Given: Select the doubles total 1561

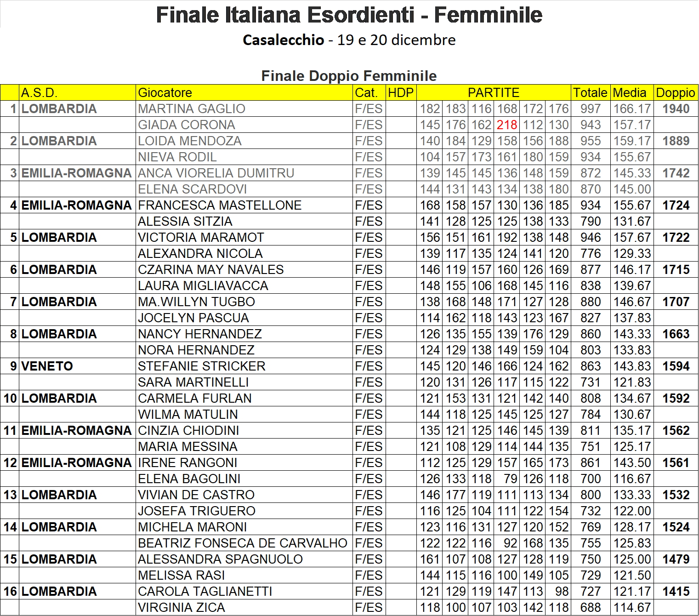Looking at the screenshot, I should (x=676, y=463).
